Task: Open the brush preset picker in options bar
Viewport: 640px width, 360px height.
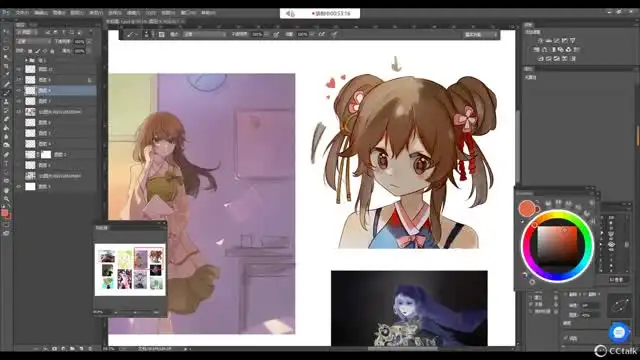Action: coord(146,35)
